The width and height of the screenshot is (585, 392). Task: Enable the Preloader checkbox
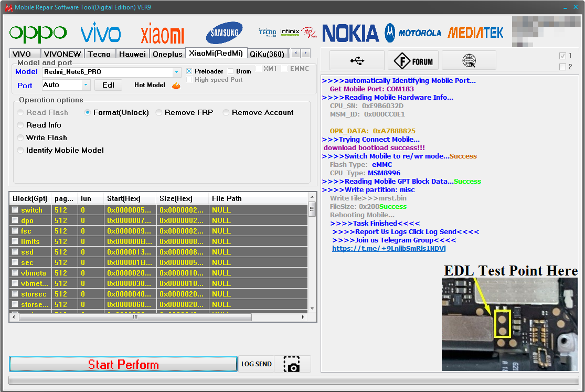click(x=189, y=71)
